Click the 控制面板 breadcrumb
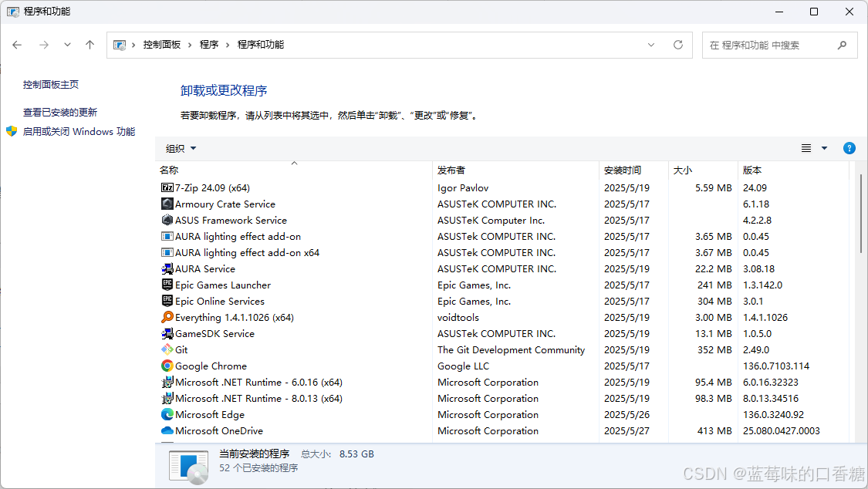868x489 pixels. tap(162, 45)
